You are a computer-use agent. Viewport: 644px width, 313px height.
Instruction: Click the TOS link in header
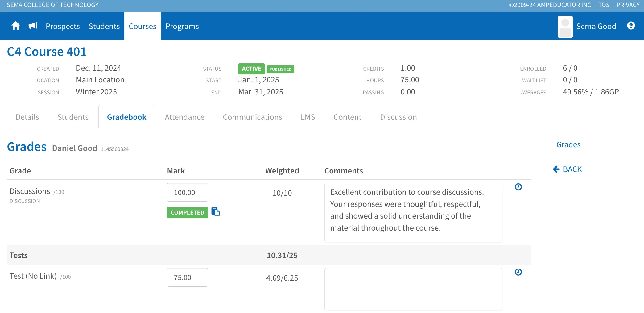604,5
